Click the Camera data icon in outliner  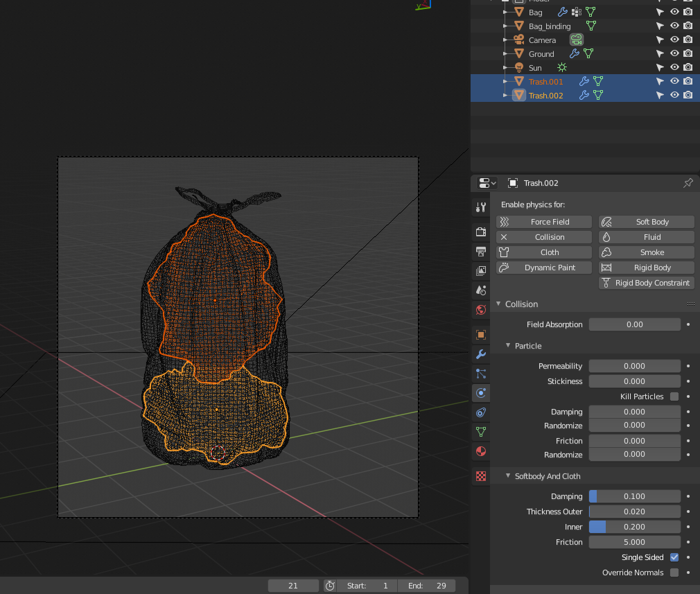[x=576, y=40]
